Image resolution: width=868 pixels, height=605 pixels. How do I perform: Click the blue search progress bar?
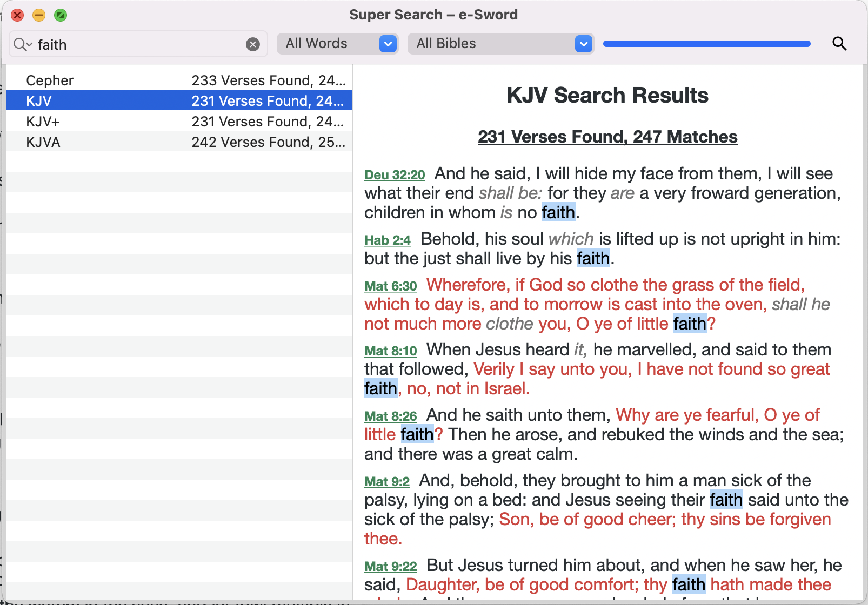[x=707, y=44]
